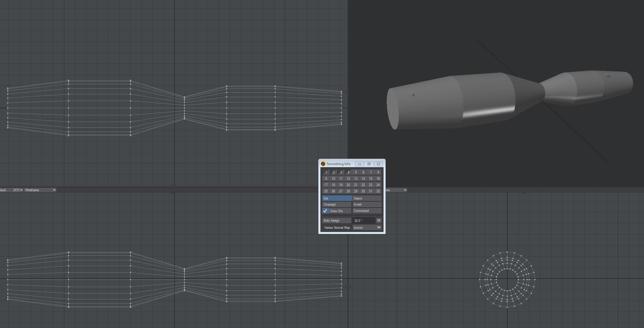Viewport: 644px width, 328px height.
Task: Maximize the Smoothing Info panel
Action: click(x=369, y=164)
